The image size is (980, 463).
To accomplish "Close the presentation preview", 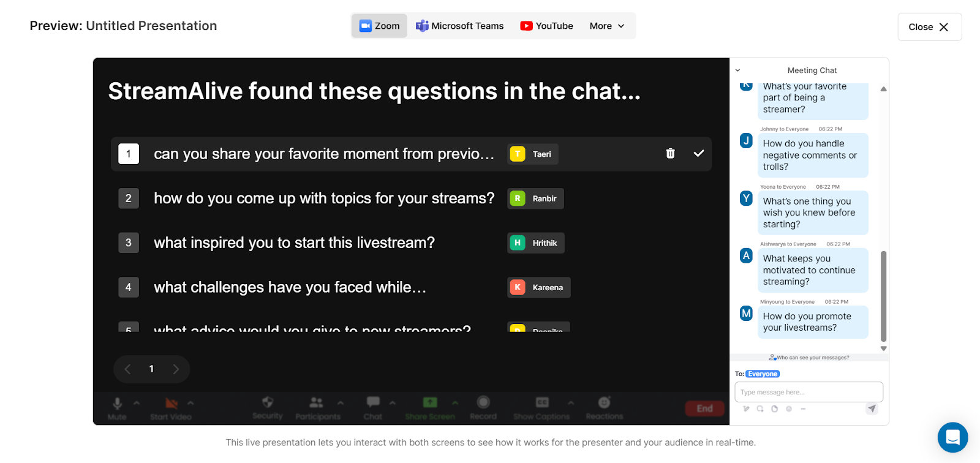I will (x=929, y=27).
